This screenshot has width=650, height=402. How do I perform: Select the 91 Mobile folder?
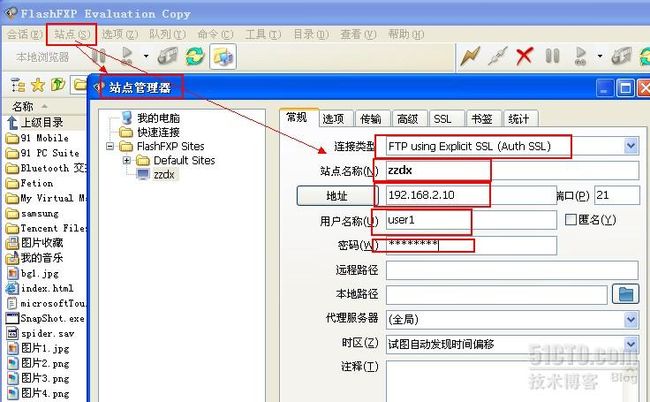(x=44, y=138)
